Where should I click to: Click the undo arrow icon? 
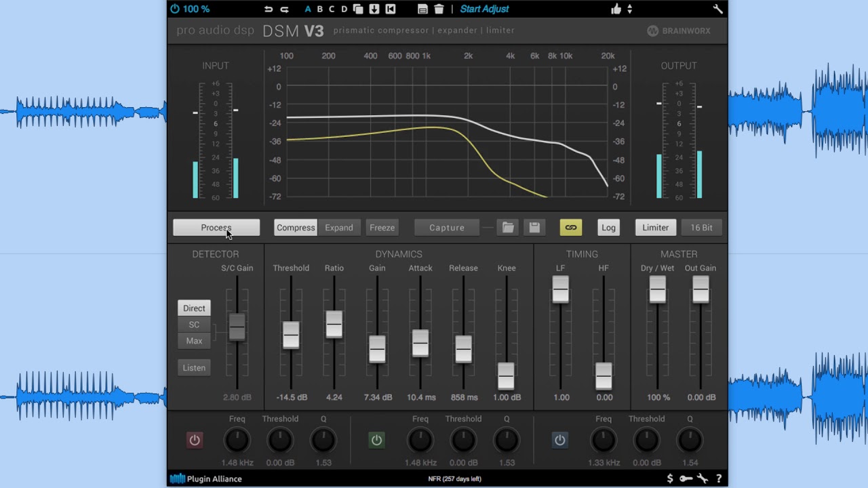[269, 9]
